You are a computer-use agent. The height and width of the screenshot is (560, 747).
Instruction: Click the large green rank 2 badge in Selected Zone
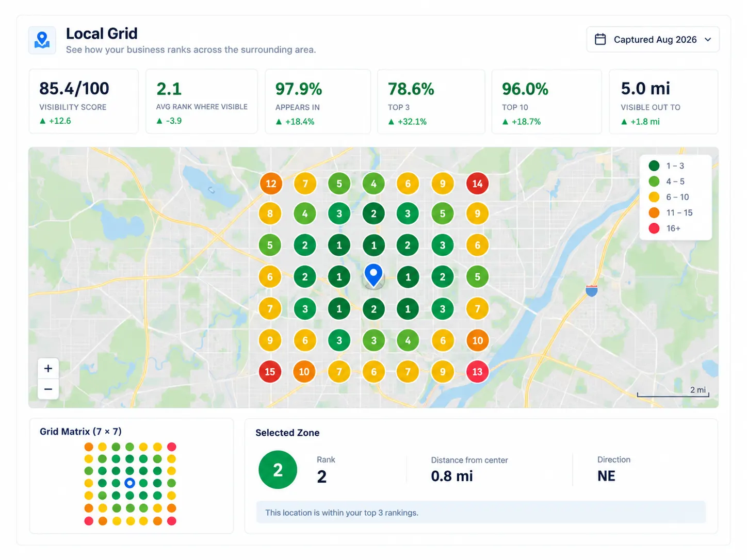(278, 470)
